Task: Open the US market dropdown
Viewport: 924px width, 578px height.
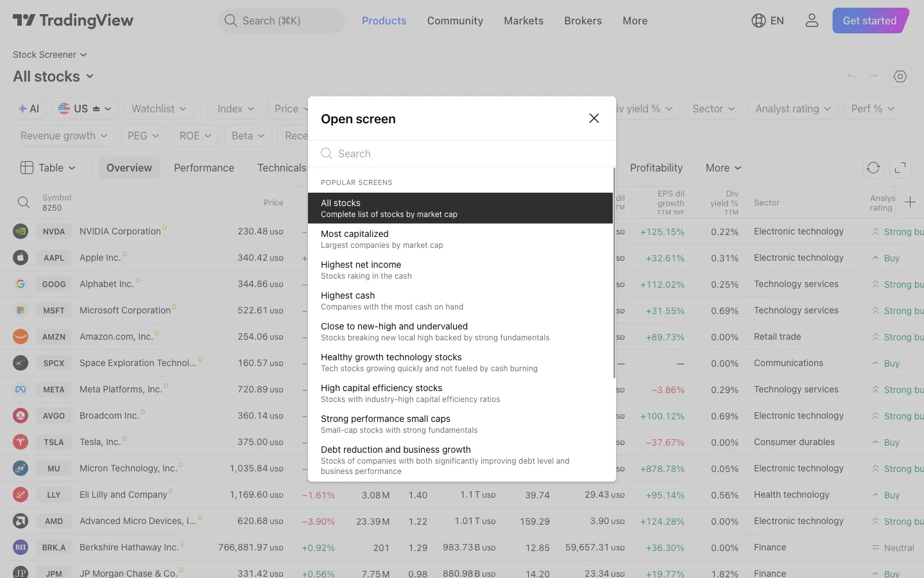Action: [x=85, y=109]
